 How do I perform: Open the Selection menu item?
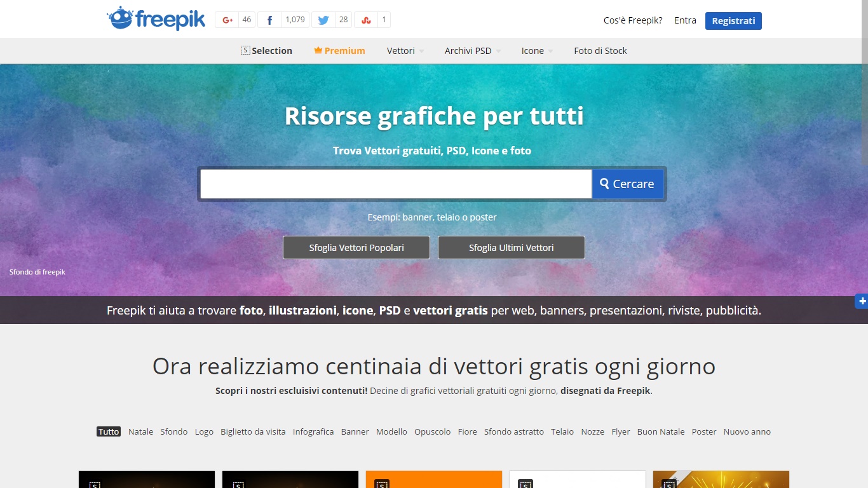266,51
